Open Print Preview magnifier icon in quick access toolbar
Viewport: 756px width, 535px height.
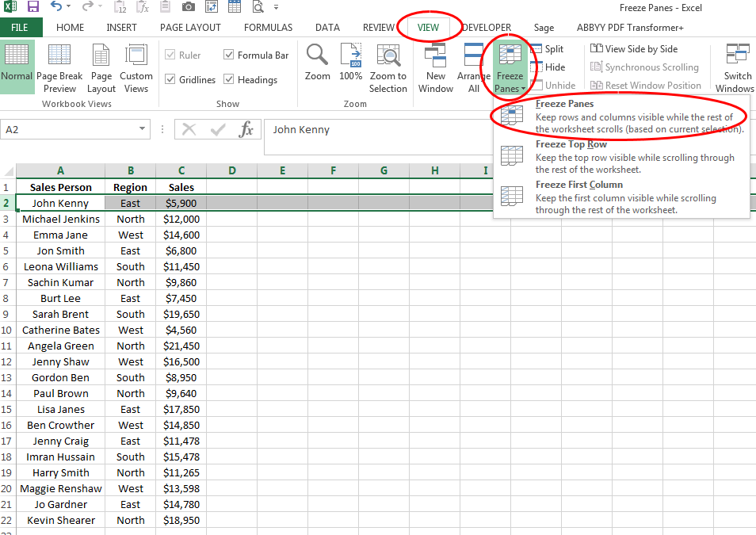pos(258,7)
